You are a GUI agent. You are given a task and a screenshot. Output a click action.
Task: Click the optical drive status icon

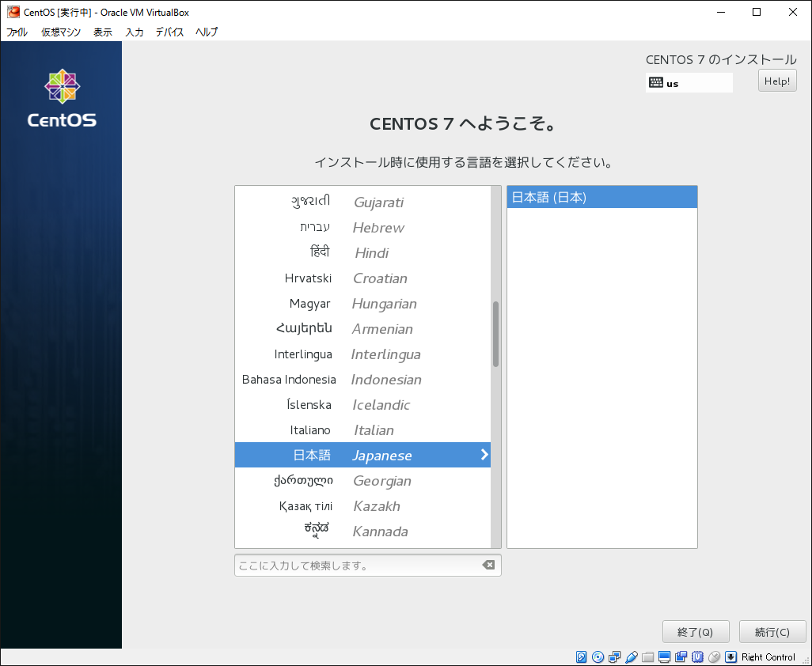click(598, 657)
